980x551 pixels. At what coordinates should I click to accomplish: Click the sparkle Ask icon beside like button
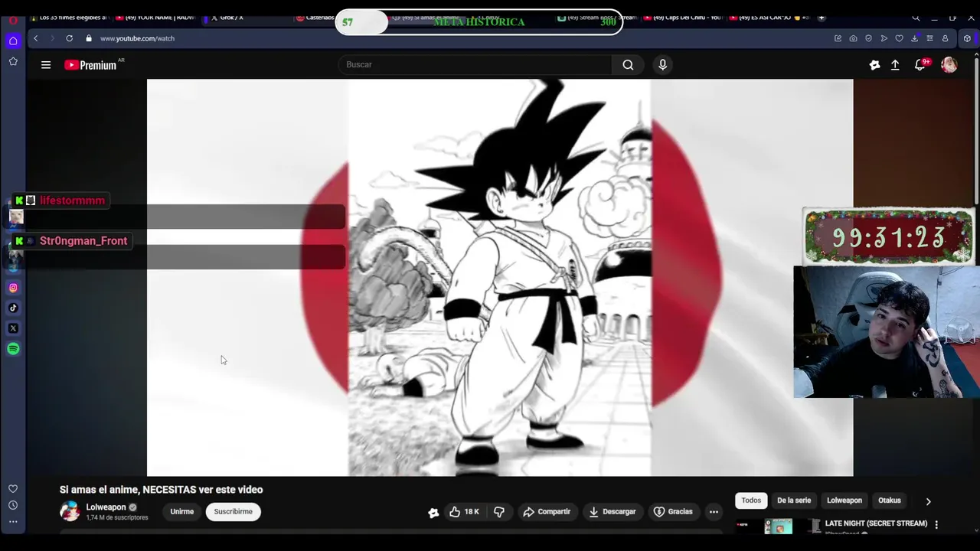tap(433, 513)
